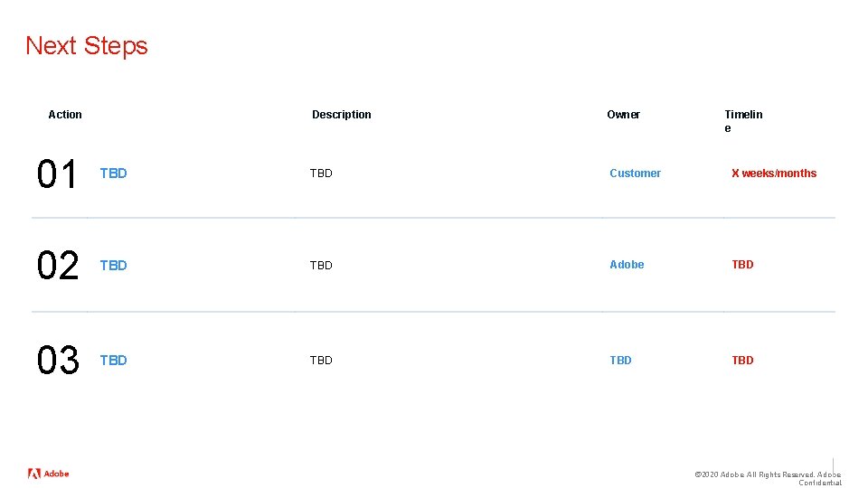Select the large "02" row number

pyautogui.click(x=58, y=266)
